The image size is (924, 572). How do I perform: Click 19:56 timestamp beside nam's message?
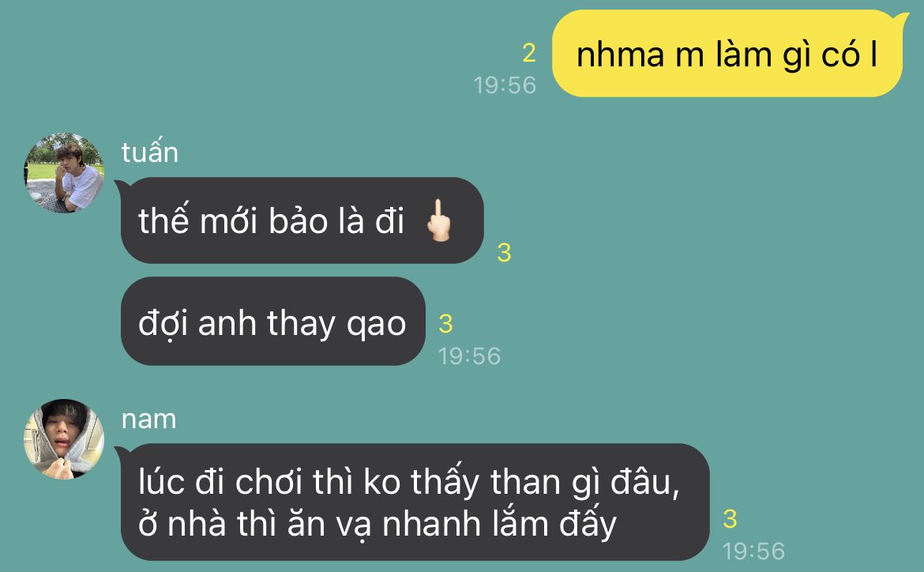click(x=753, y=551)
